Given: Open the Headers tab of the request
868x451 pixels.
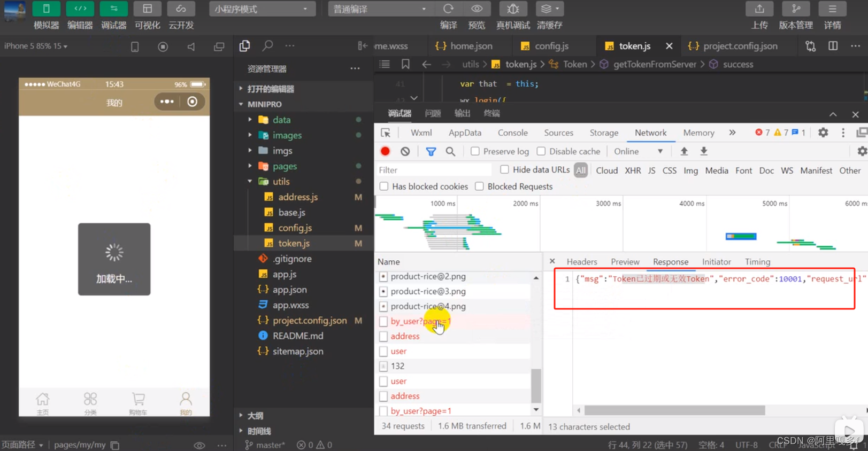Looking at the screenshot, I should 581,261.
